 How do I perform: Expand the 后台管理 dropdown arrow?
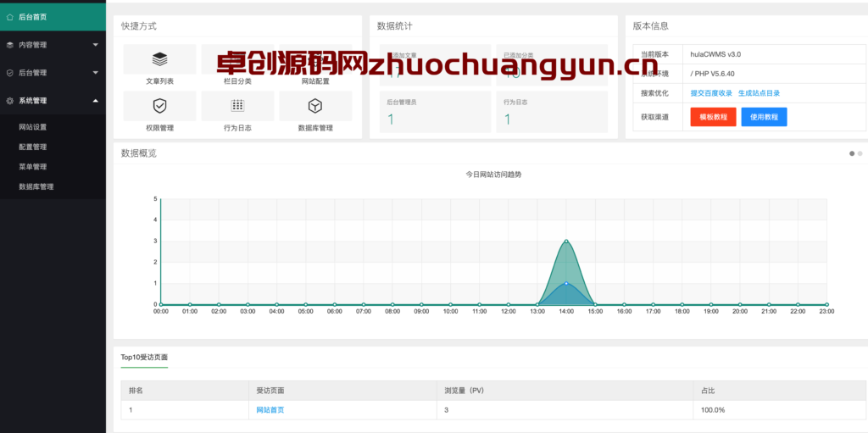[x=95, y=73]
